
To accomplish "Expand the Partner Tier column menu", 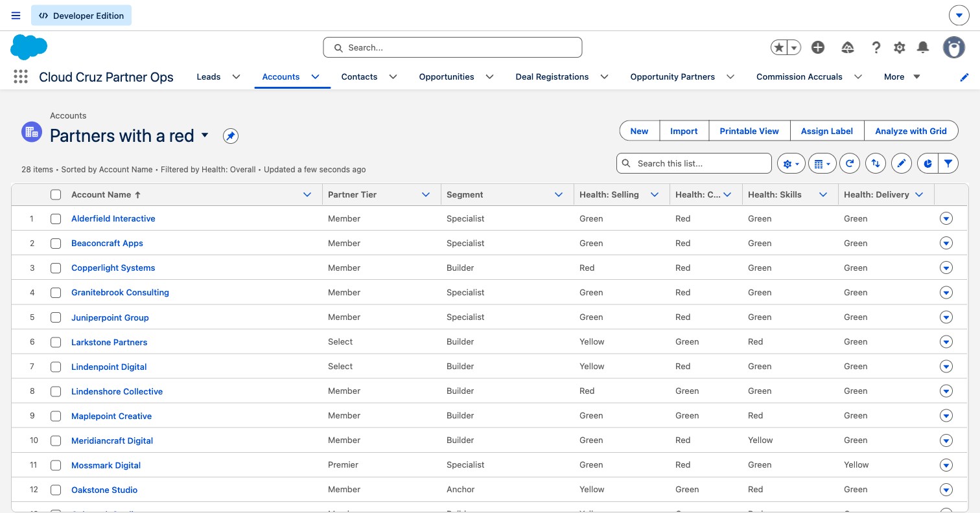I will click(x=426, y=194).
